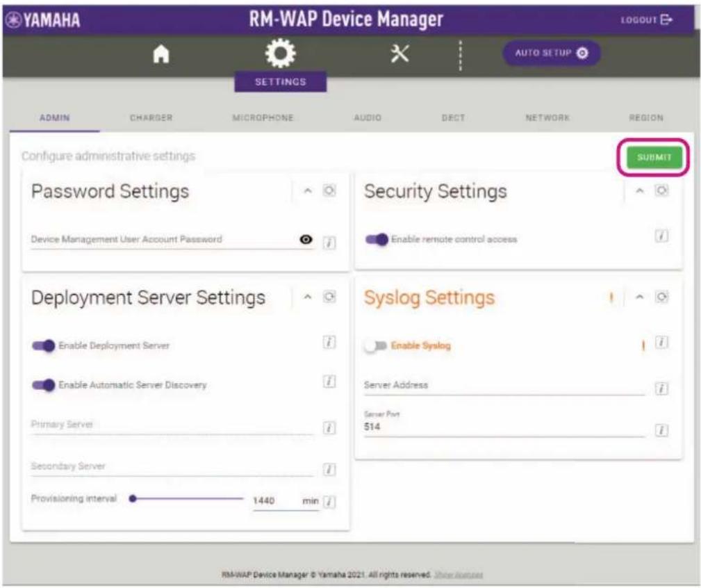
Task: Click the Provisioning interval slider handle
Action: point(132,498)
